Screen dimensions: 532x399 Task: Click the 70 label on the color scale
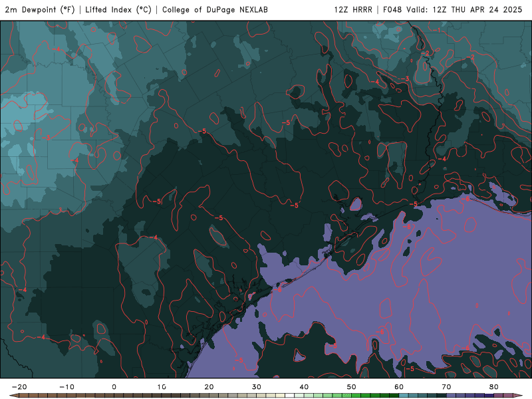click(446, 387)
